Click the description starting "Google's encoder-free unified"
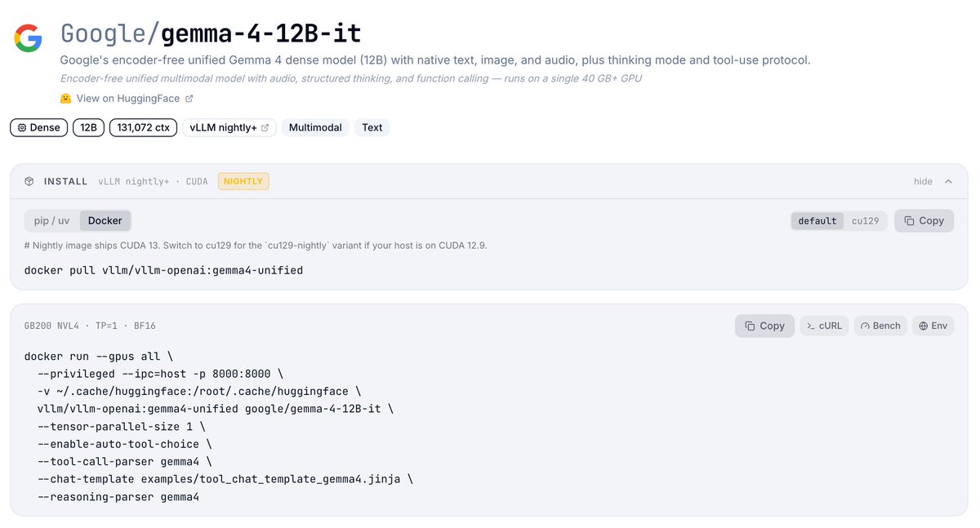This screenshot has width=980, height=528. pyautogui.click(x=435, y=60)
